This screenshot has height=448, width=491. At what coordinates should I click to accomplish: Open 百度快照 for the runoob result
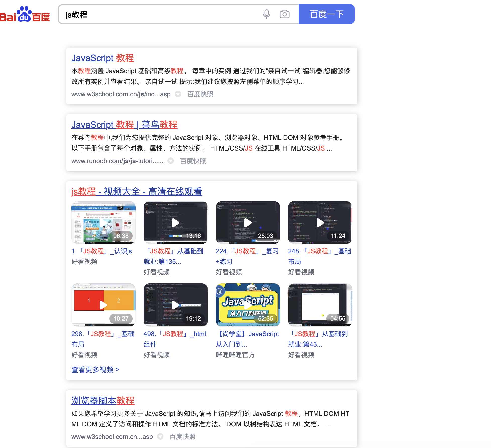point(193,161)
